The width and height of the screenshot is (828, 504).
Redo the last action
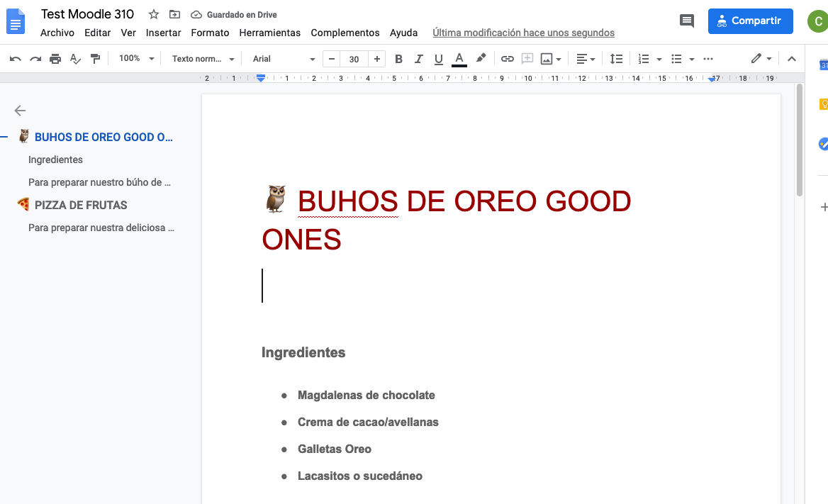[x=35, y=59]
